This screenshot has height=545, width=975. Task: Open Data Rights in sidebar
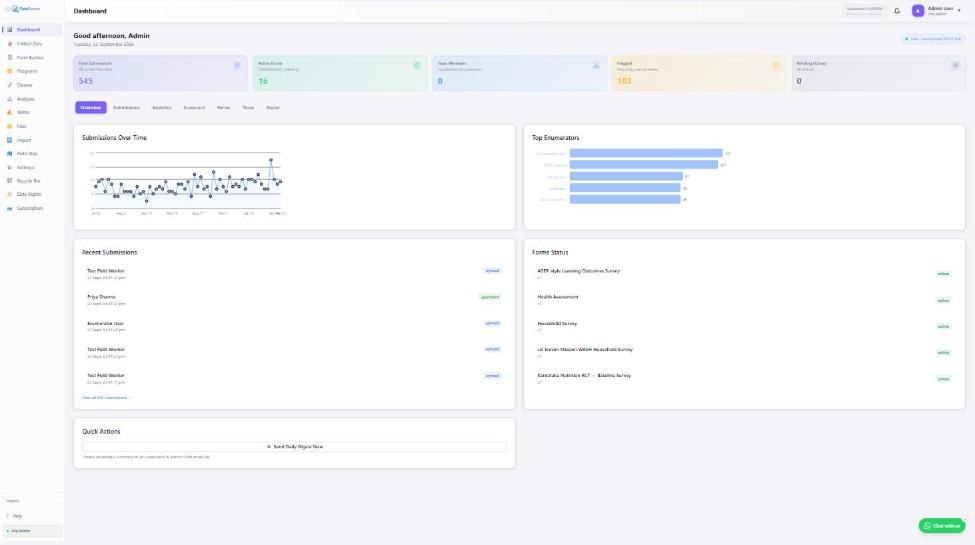31,195
